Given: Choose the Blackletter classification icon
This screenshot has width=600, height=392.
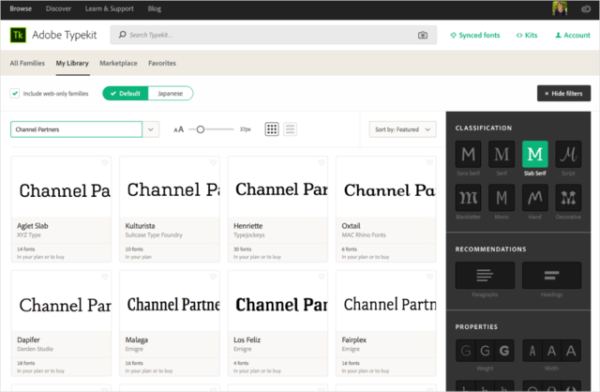Looking at the screenshot, I should point(468,198).
